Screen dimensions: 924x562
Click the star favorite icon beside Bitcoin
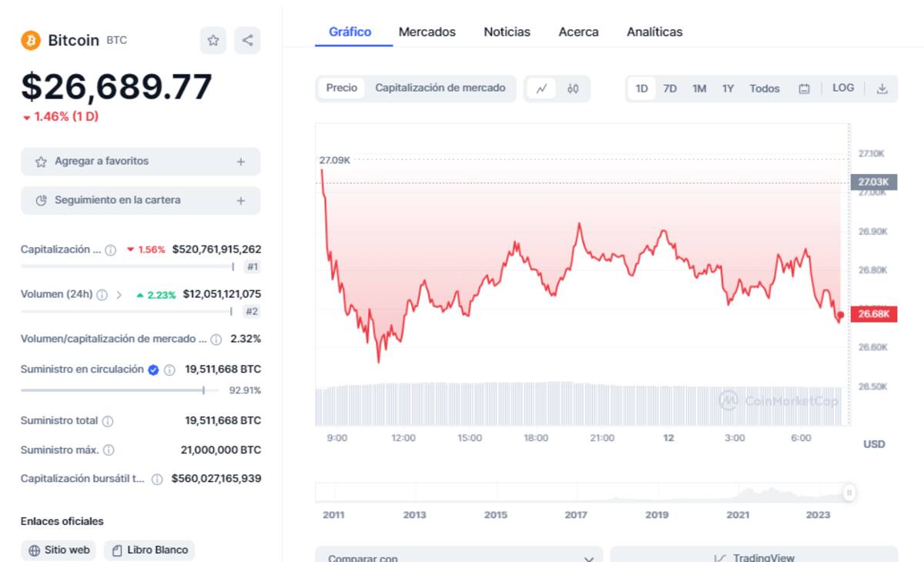coord(213,41)
